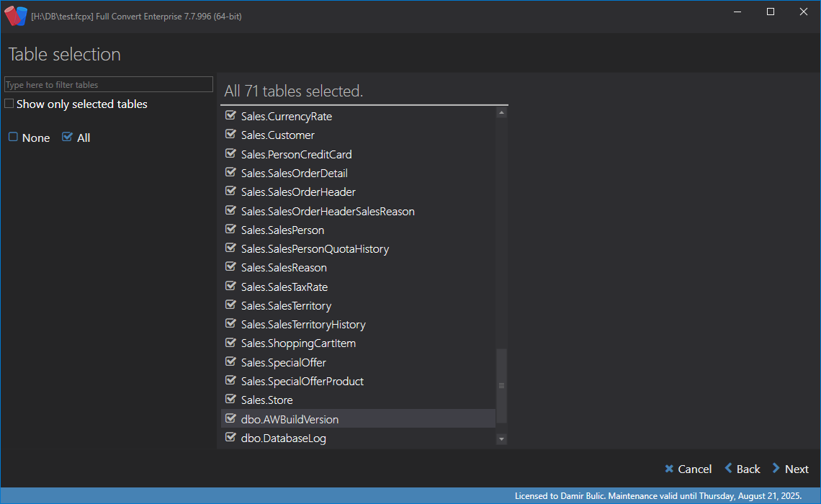Image resolution: width=821 pixels, height=504 pixels.
Task: Minimize the Full Convert window
Action: [x=737, y=12]
